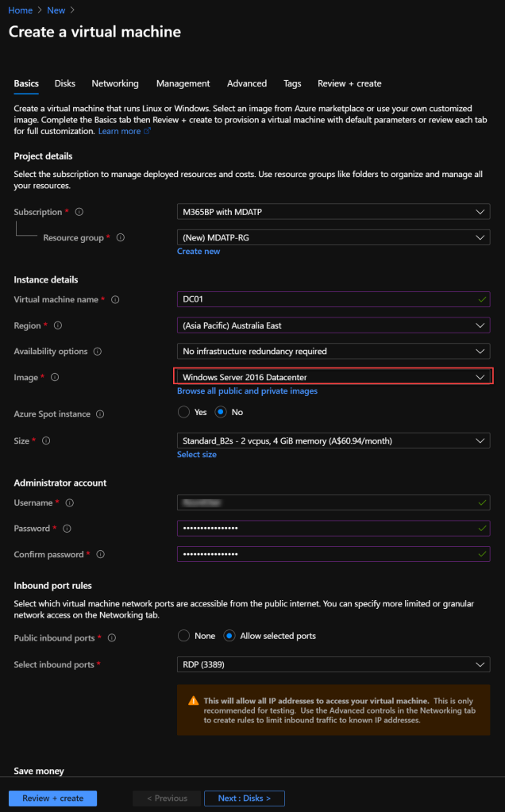
Task: Choose Allow selected ports radio button
Action: pos(229,636)
